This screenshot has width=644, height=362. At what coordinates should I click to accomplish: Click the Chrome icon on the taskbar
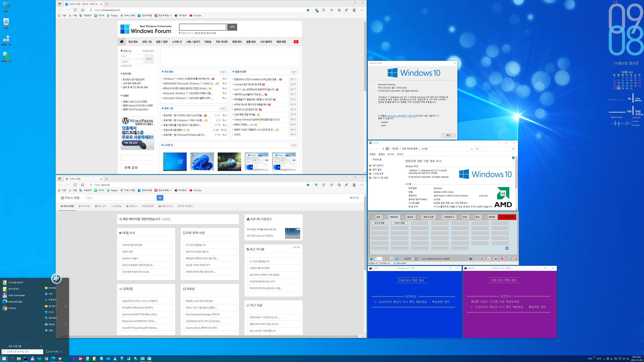point(46,358)
